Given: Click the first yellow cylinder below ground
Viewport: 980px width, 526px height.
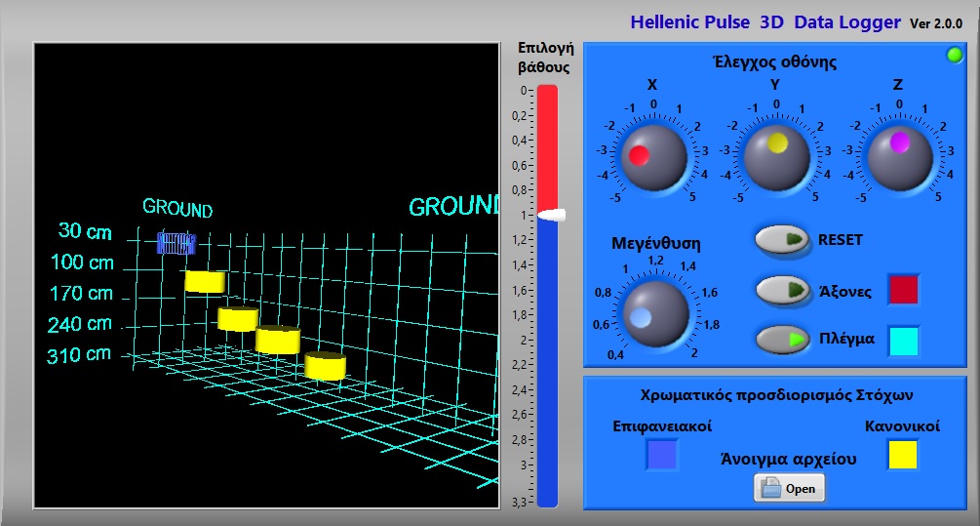Looking at the screenshot, I should pos(205,282).
